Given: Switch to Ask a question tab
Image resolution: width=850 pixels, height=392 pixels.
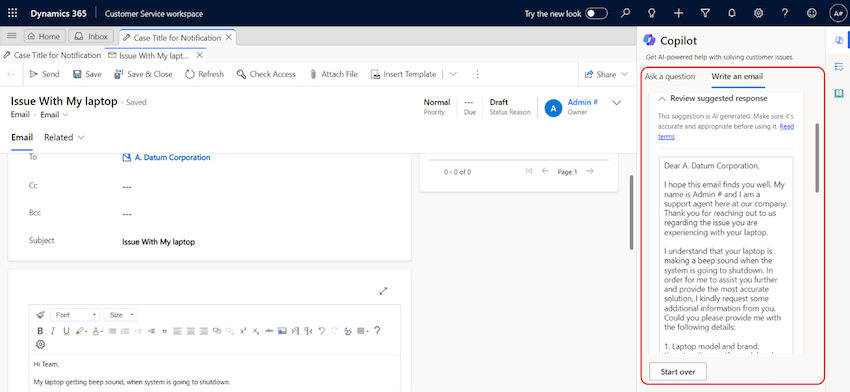Looking at the screenshot, I should 669,76.
